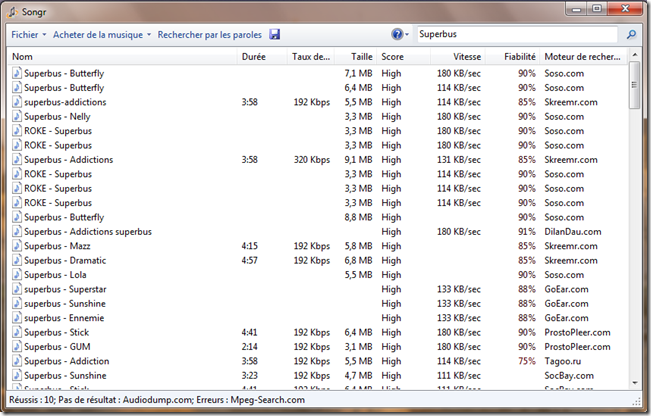Image resolution: width=651 pixels, height=416 pixels.
Task: Click music icon of Superbus - Sunshine 3:23
Action: pos(17,375)
